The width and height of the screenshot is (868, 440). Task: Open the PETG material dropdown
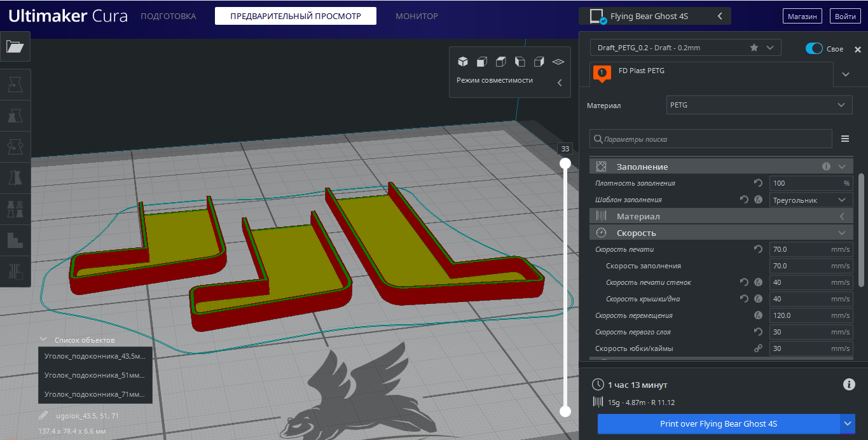tap(759, 105)
